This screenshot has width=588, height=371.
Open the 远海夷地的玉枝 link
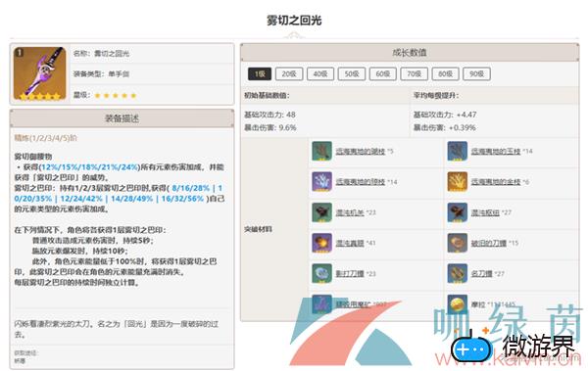[x=496, y=151]
